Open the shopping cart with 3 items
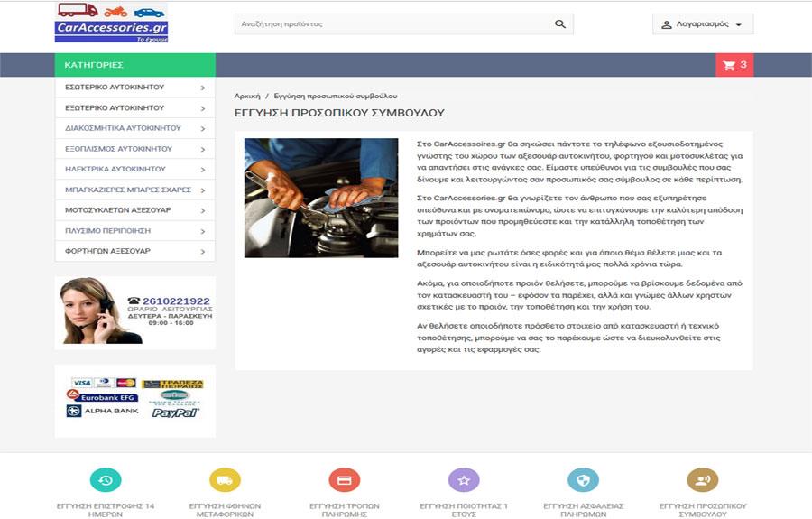 click(x=734, y=65)
